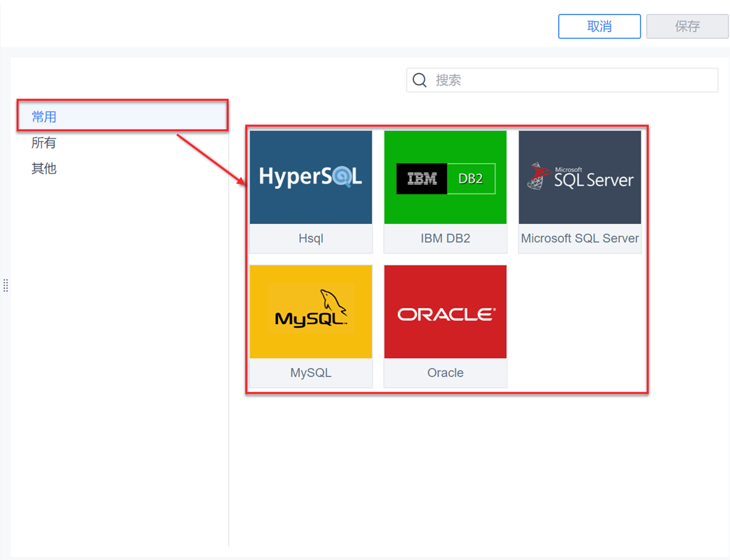This screenshot has width=730, height=560.
Task: Click the Hsql caption label
Action: click(x=311, y=238)
